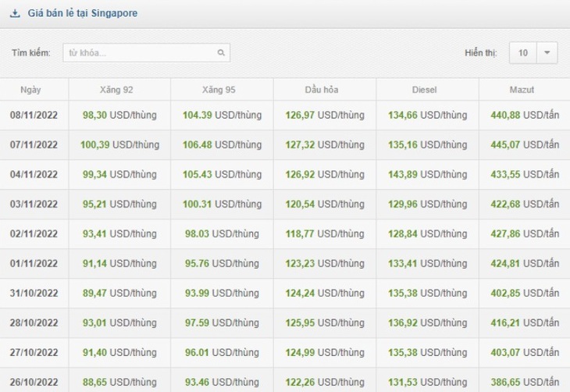This screenshot has height=392, width=570.
Task: Sort by the Diesel column header
Action: (424, 90)
